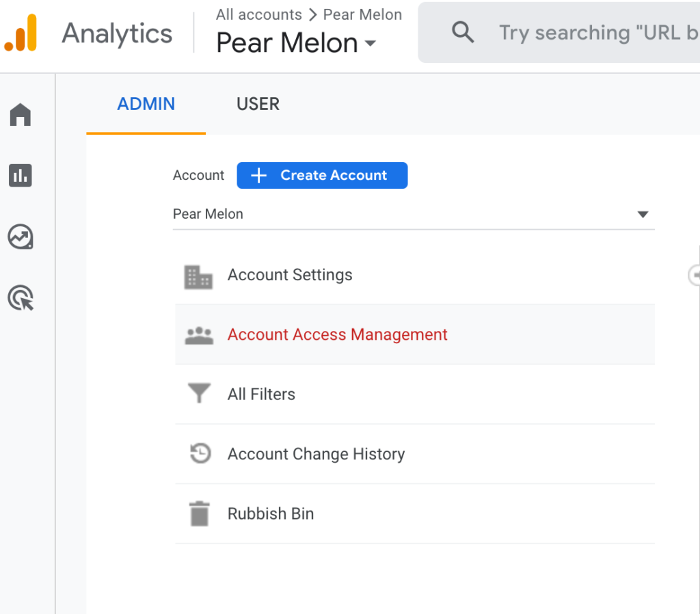Click the Google Analytics logo icon

click(21, 33)
